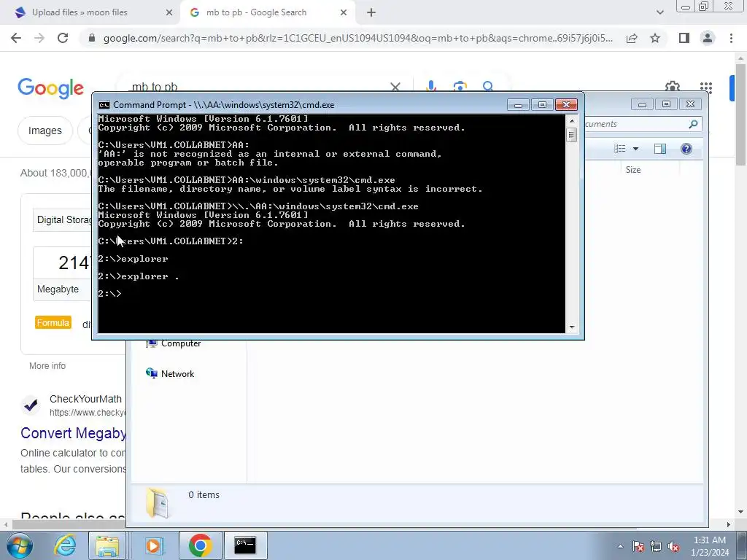Open the More info link
Screen dimensions: 747x560
click(47, 366)
